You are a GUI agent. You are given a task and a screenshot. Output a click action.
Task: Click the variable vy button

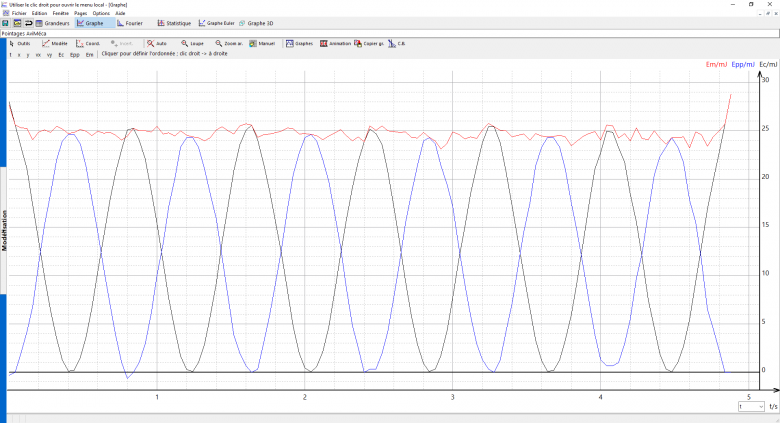pos(49,55)
